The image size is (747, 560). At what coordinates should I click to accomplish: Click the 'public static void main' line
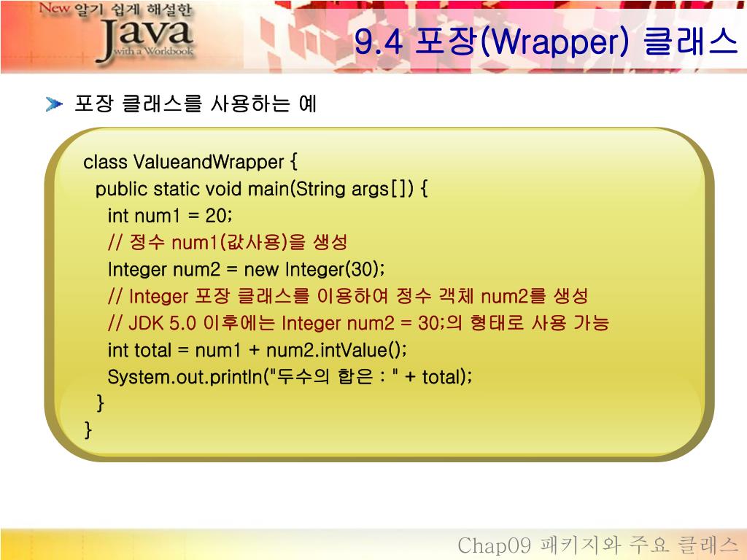pos(261,189)
